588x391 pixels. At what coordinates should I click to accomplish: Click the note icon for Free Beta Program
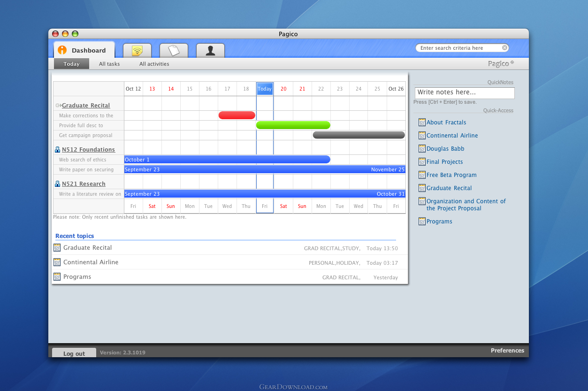(x=422, y=175)
